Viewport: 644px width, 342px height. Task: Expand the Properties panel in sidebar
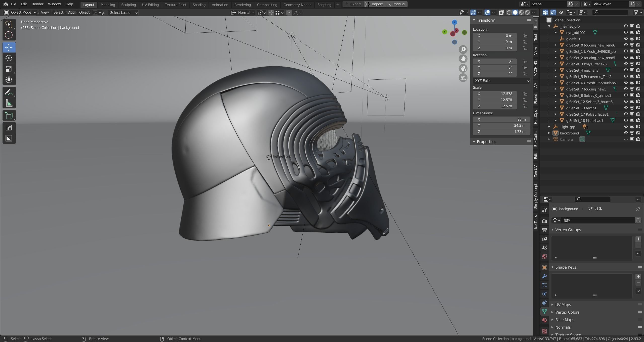coord(486,141)
